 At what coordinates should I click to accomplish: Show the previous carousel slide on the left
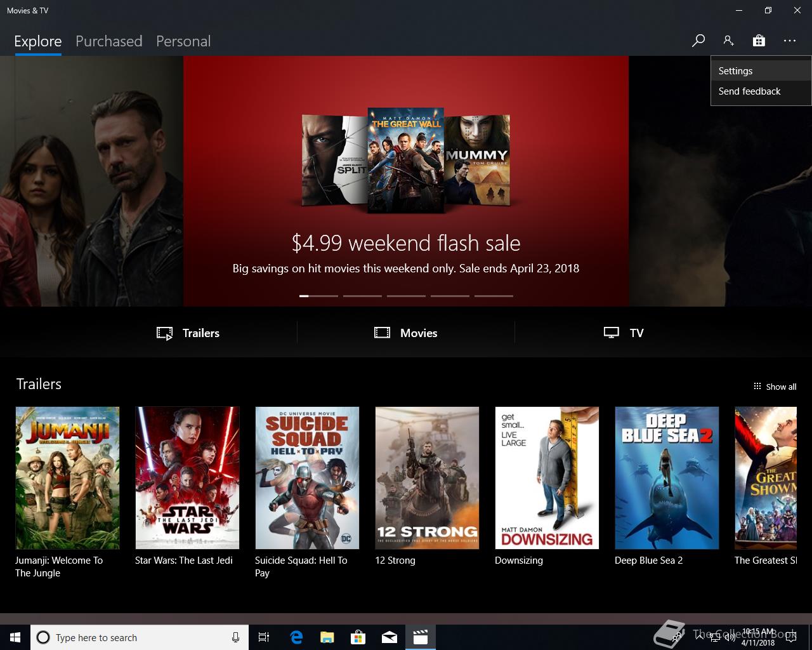(x=91, y=181)
